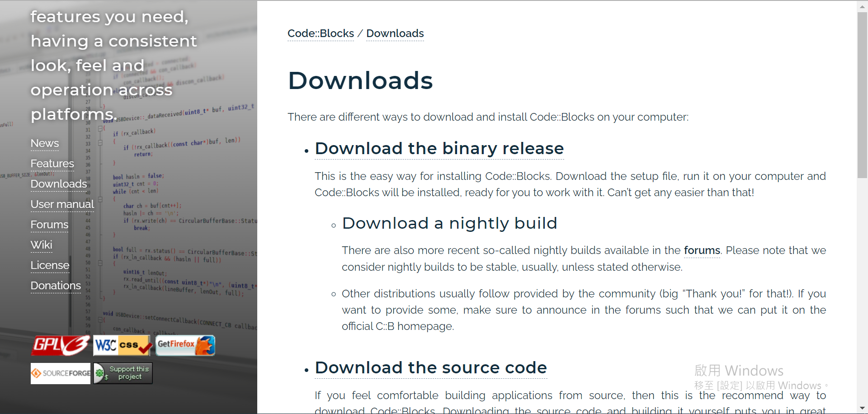This screenshot has width=868, height=414.
Task: Click the scrollbar down arrow
Action: pos(862,408)
